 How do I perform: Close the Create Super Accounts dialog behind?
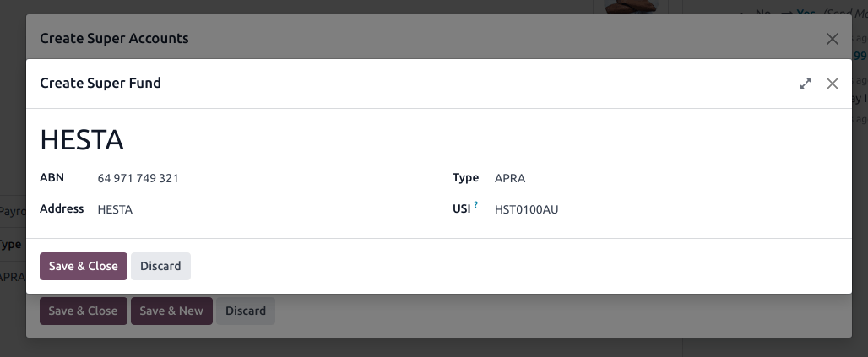[833, 39]
